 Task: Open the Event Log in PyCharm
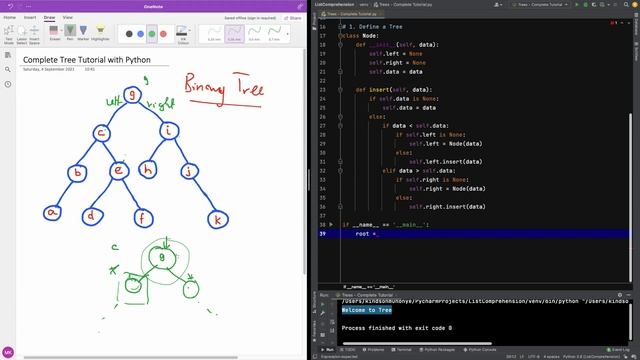tap(618, 350)
